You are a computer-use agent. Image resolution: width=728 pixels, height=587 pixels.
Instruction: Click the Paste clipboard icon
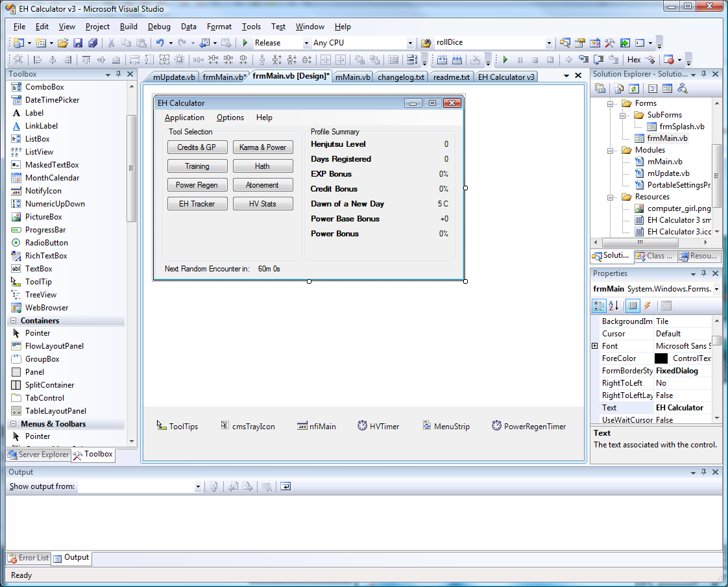point(141,43)
